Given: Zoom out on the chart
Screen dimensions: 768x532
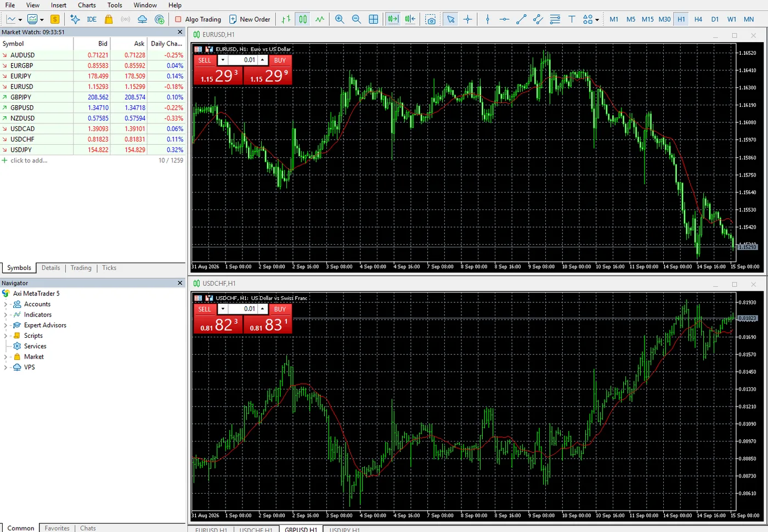Looking at the screenshot, I should tap(357, 19).
